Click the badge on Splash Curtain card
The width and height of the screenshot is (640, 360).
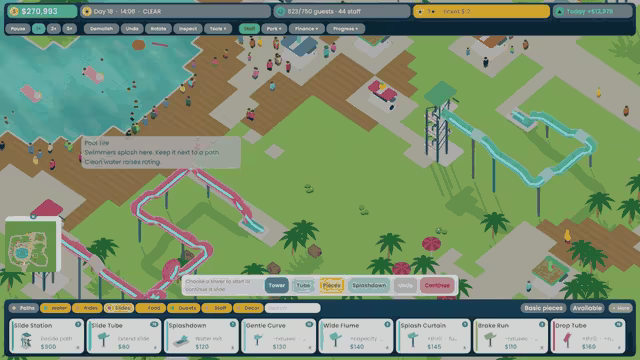(464, 324)
